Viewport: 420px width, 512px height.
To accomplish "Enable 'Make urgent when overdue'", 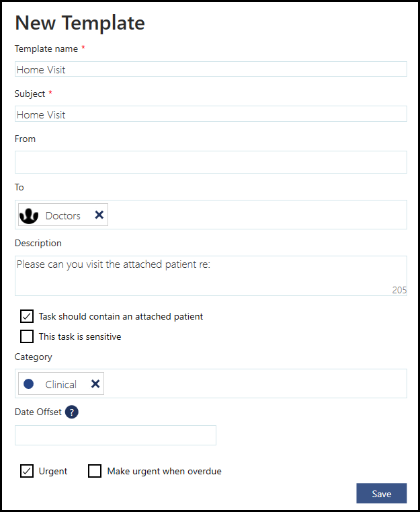I will click(x=95, y=471).
